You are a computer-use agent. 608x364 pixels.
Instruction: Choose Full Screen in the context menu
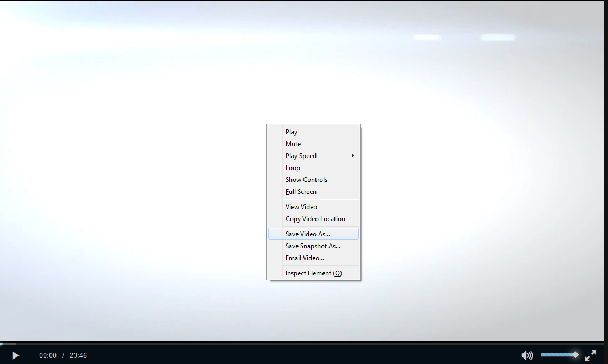pyautogui.click(x=313, y=192)
